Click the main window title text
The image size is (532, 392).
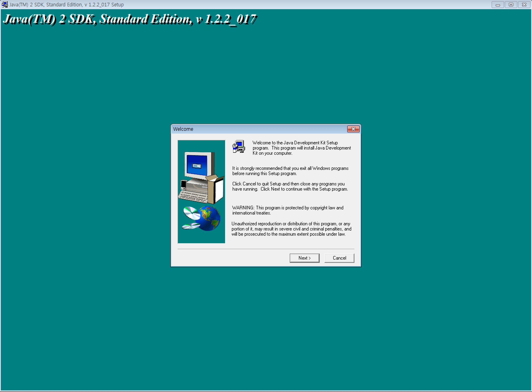[66, 5]
